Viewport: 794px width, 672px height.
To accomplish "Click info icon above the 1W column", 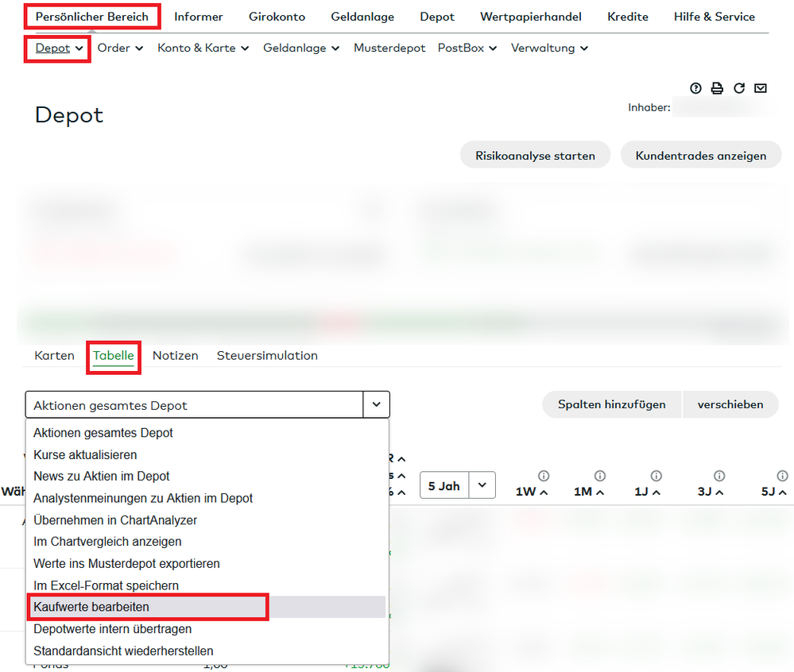I will pos(544,476).
